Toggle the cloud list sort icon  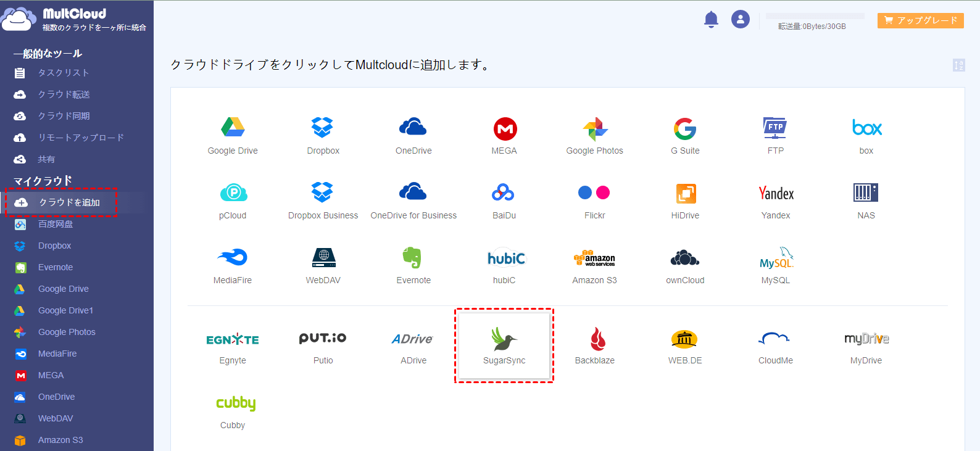click(958, 65)
